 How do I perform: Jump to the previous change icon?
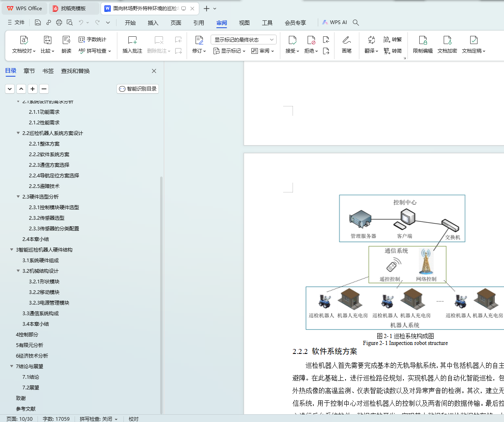[326, 40]
